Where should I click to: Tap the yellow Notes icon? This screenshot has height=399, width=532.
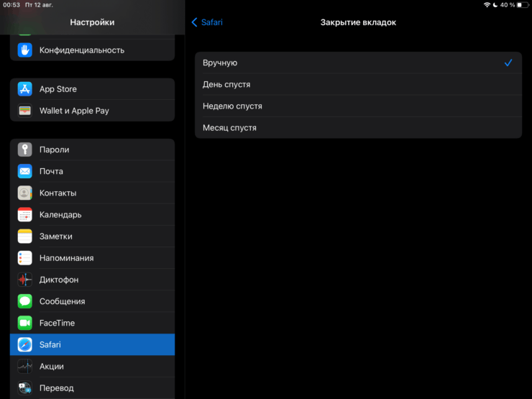click(25, 237)
